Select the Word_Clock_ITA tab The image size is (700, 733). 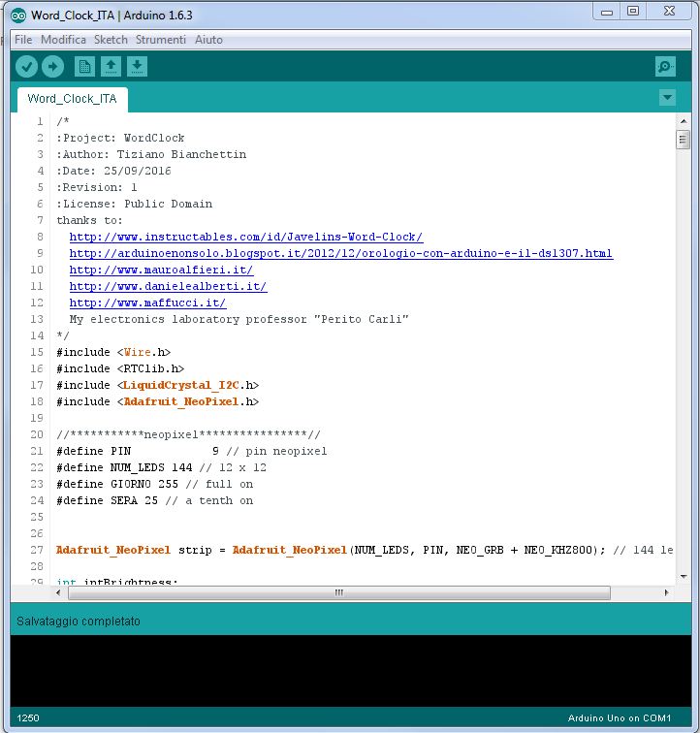coord(73,99)
